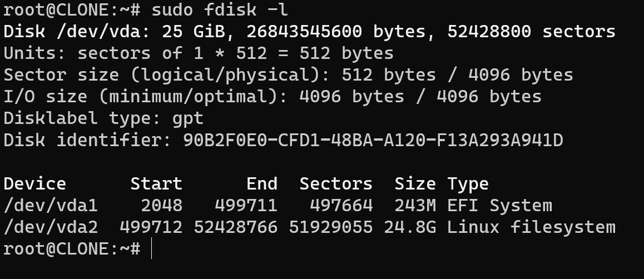
Task: Click the I/O size line
Action: (273, 97)
